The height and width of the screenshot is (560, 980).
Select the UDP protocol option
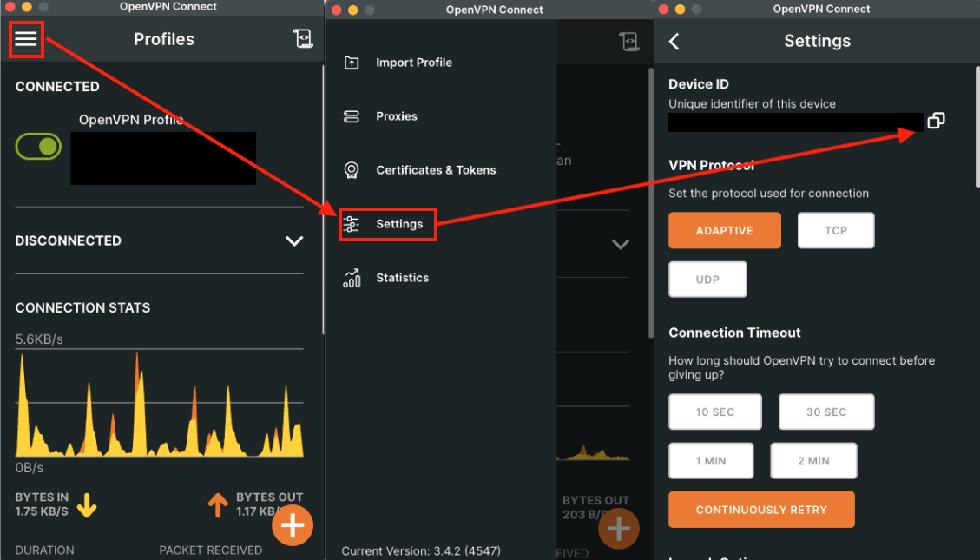707,280
